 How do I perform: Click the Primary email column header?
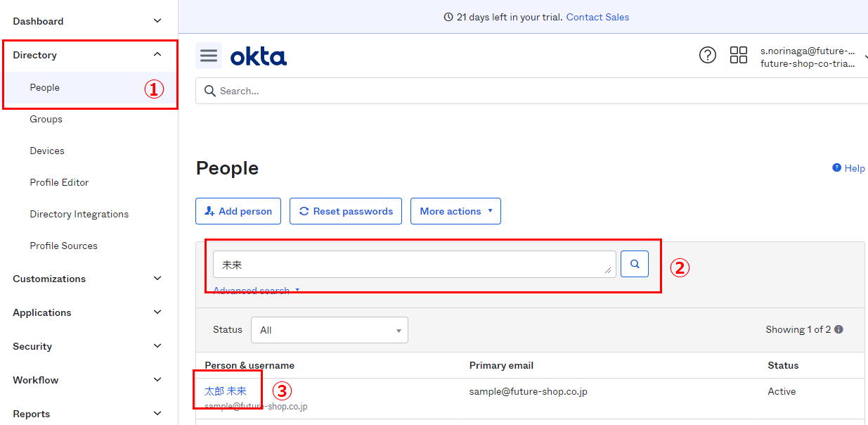(x=501, y=365)
